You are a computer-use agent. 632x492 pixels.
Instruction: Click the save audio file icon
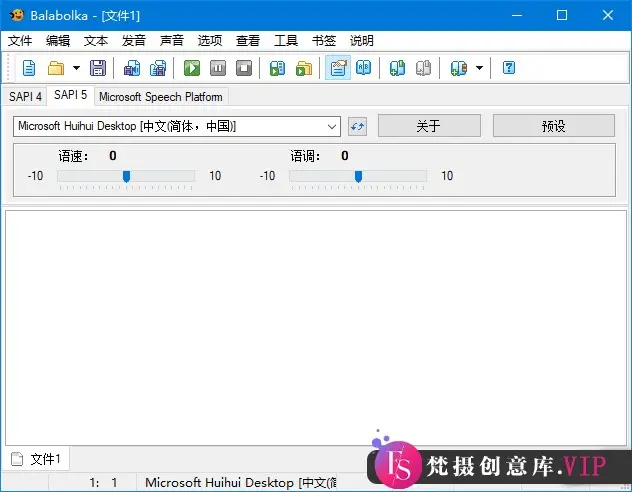pos(132,68)
